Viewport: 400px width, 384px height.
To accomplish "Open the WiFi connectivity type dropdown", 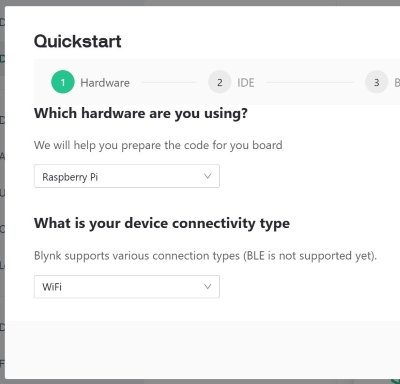I will [127, 287].
